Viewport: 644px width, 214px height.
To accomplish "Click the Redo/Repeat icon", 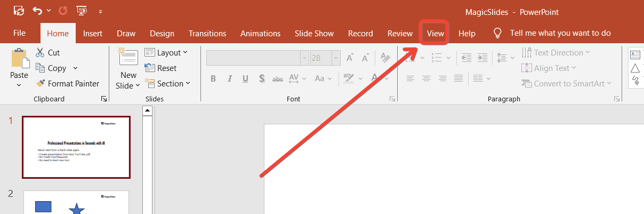I will coord(63,10).
